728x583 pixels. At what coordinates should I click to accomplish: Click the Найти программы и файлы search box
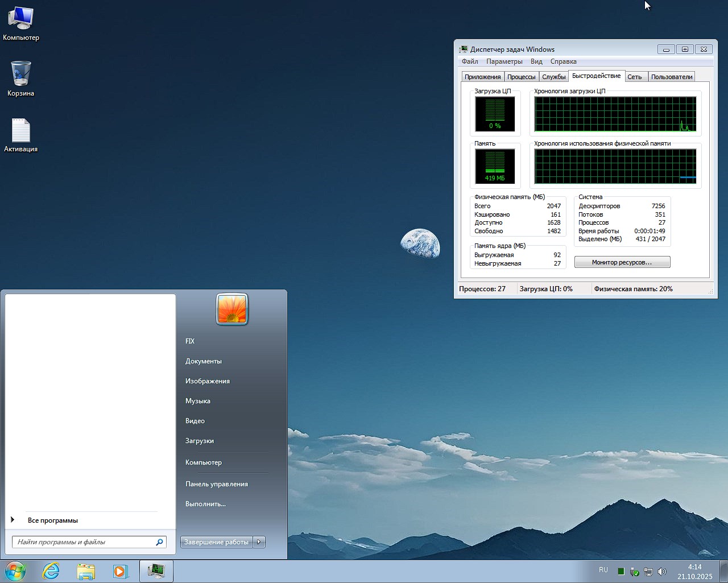84,542
